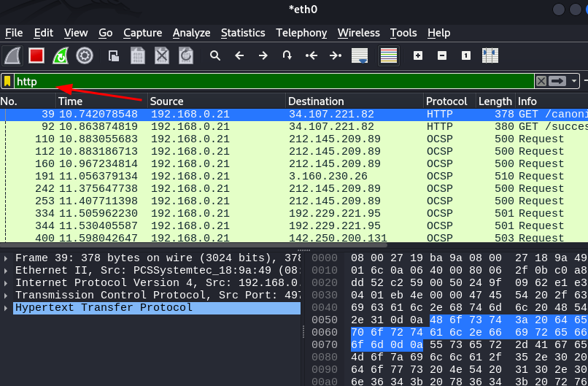Open the Analyze menu

tap(191, 33)
